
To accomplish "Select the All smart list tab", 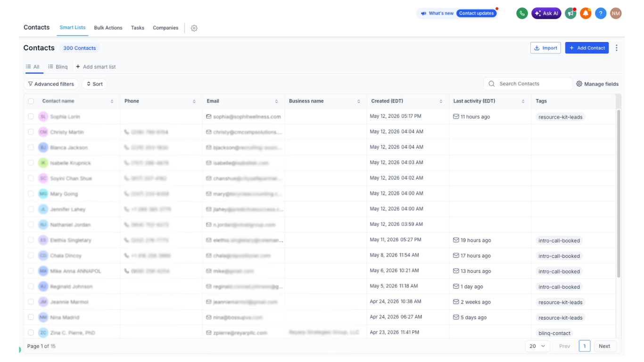I will [x=33, y=67].
